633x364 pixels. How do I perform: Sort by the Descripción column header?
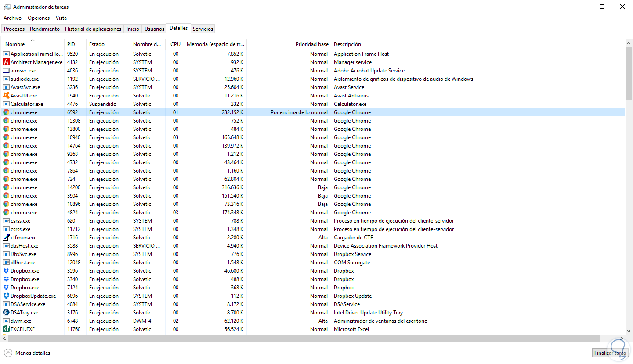point(478,44)
